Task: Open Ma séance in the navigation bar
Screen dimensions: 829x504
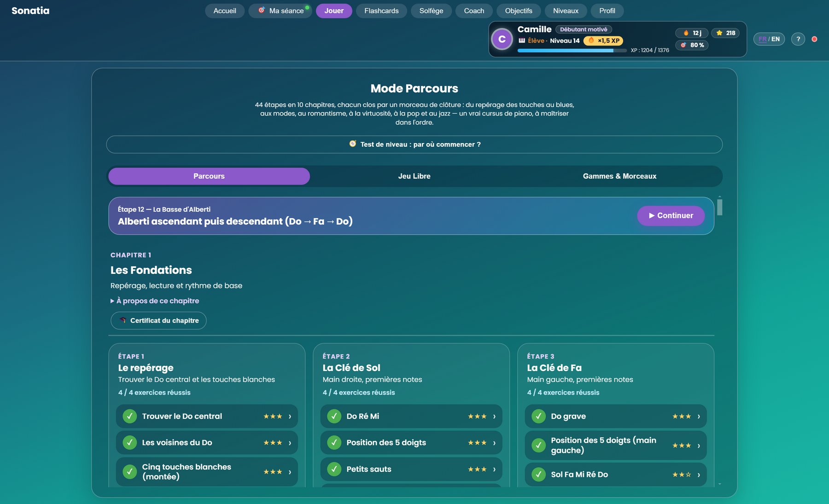Action: 280,11
